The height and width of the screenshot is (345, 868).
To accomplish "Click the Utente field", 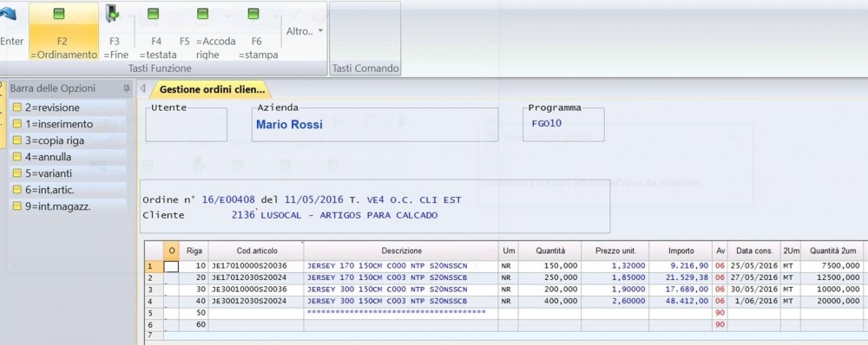I will click(x=186, y=125).
